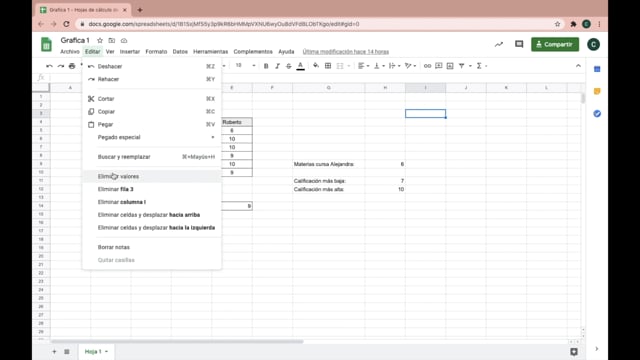The height and width of the screenshot is (360, 640).
Task: Apply italic formatting from toolbar
Action: pos(277,66)
